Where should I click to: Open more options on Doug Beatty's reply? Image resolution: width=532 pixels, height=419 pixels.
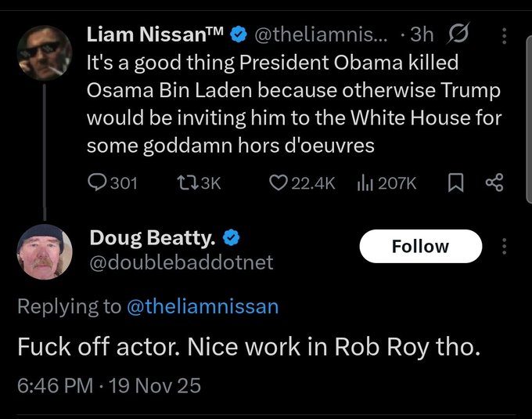click(505, 247)
